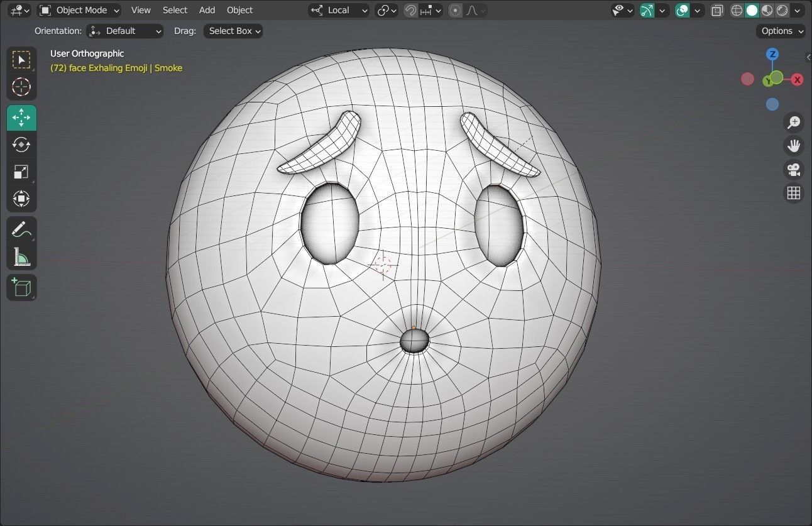812x526 pixels.
Task: Click the hand pan-view button
Action: (794, 146)
